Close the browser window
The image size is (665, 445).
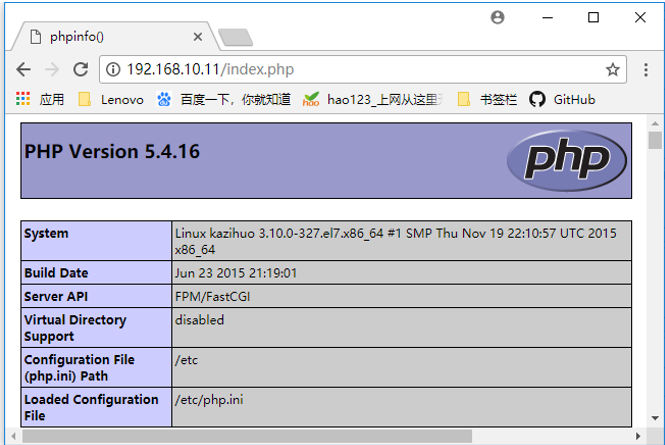[640, 17]
